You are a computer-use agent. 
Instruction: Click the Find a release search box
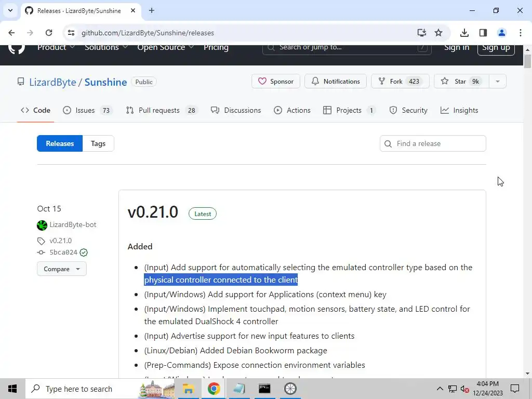pyautogui.click(x=433, y=143)
